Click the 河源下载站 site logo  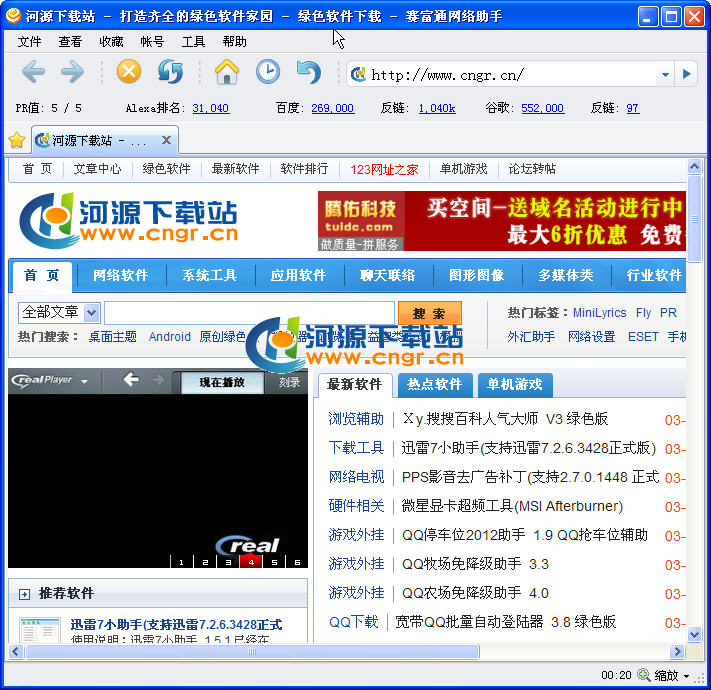point(128,221)
